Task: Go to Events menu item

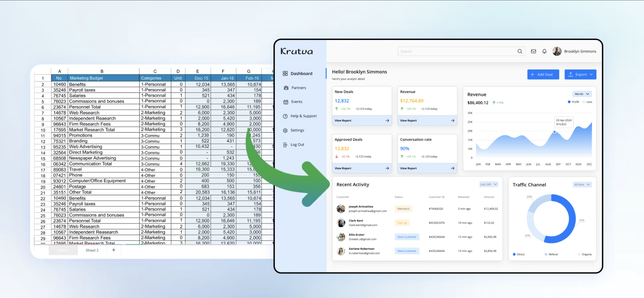Action: click(x=293, y=102)
